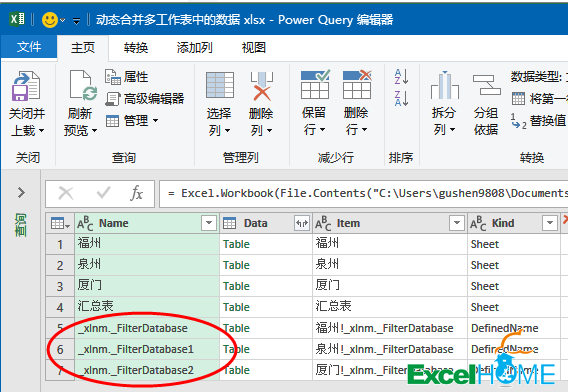Click the Close & Load icon
The image size is (568, 392).
(26, 86)
